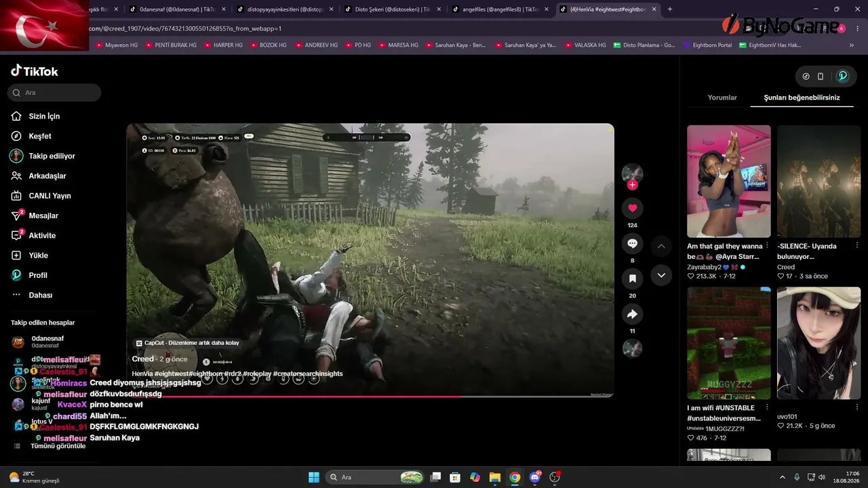Image resolution: width=868 pixels, height=488 pixels.
Task: Close the angelfiles browser tab
Action: click(x=547, y=9)
